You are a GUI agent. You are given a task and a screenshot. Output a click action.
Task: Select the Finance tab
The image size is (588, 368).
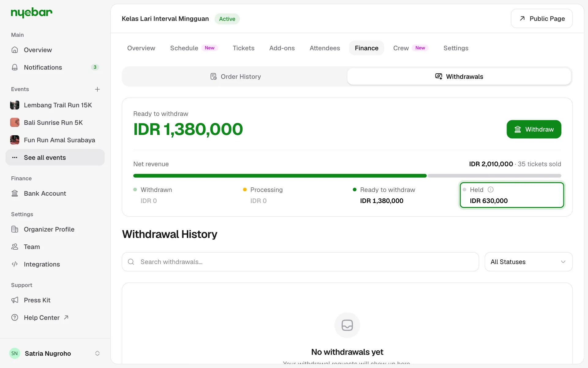coord(367,48)
